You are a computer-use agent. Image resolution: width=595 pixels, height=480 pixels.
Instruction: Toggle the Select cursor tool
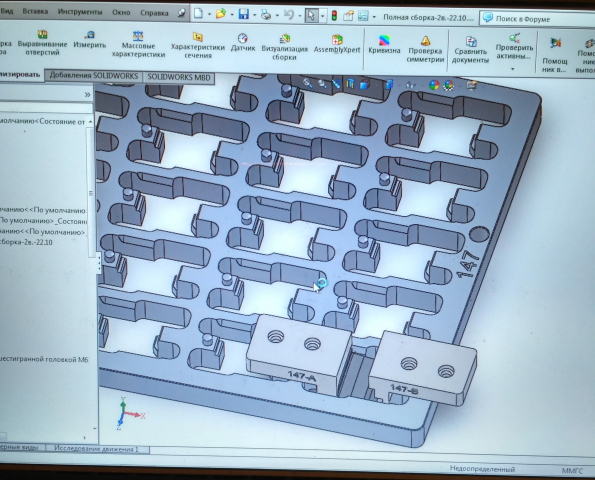[311, 16]
